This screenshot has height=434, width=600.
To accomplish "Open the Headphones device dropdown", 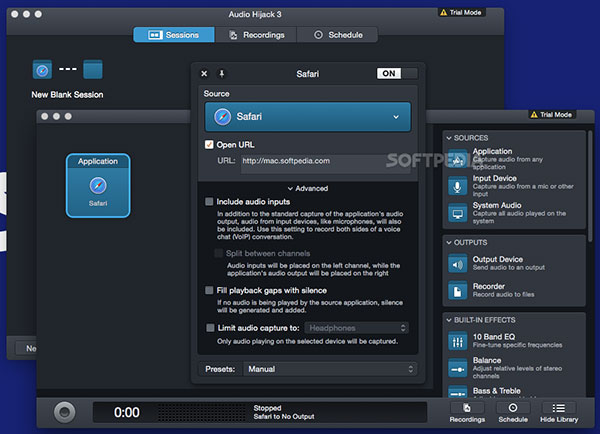I will pos(356,328).
